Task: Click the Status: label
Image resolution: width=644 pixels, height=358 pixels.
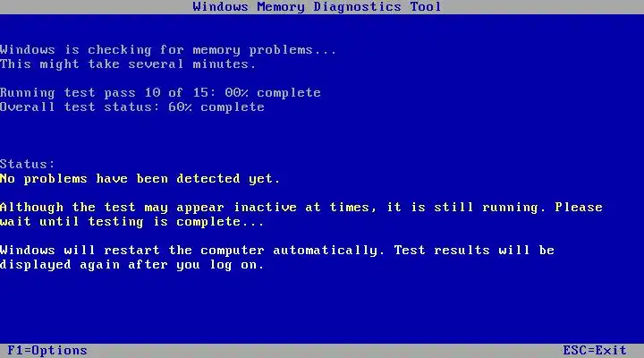Action: pyautogui.click(x=27, y=164)
